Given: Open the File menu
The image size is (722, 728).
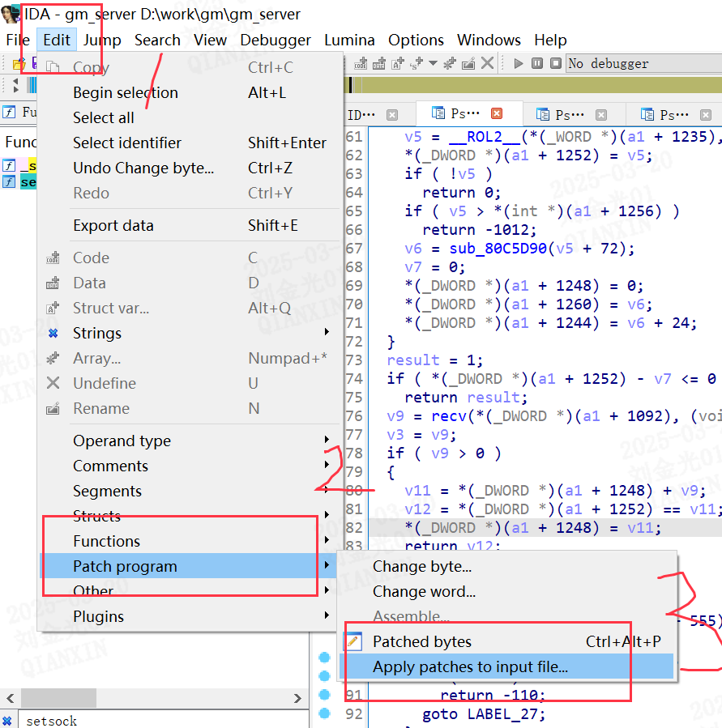Looking at the screenshot, I should 18,40.
